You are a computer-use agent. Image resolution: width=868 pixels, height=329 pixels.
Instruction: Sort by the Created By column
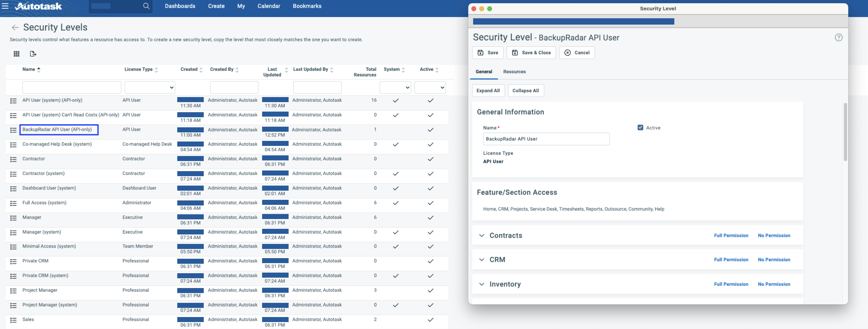pos(237,70)
